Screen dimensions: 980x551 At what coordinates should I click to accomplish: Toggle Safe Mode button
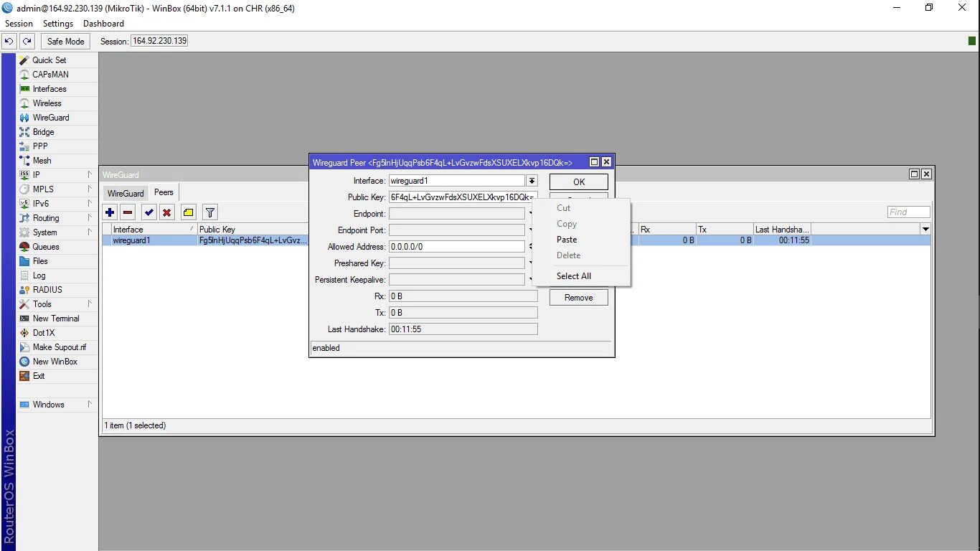point(66,42)
